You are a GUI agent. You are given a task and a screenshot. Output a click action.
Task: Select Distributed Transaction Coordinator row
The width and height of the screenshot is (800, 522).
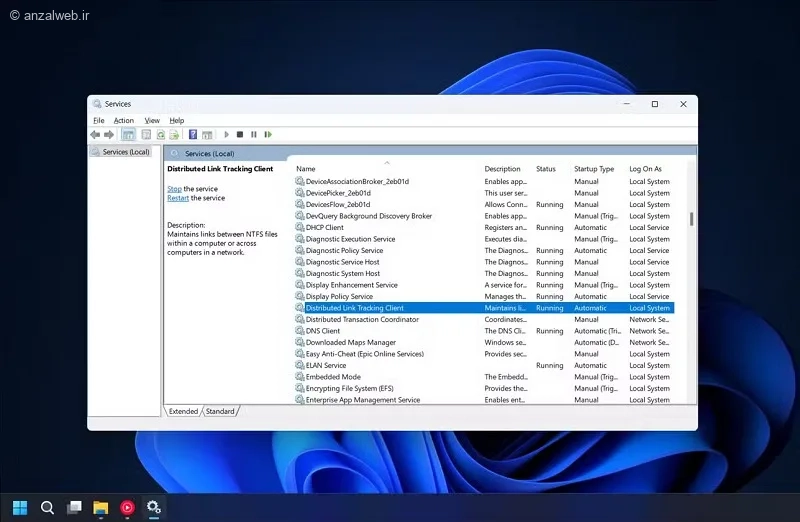[484, 319]
